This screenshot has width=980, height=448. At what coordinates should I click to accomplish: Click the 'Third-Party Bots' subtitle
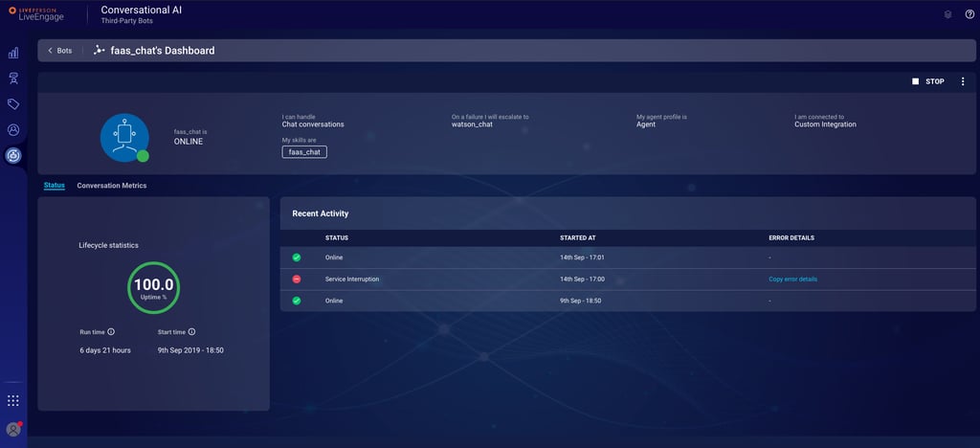127,21
